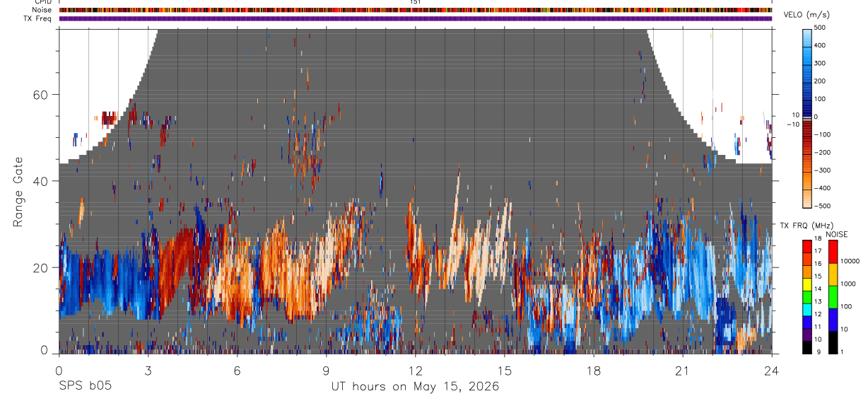
Task: Pick the blue 11–12 MHz frequency swatch
Action: [x=807, y=322]
